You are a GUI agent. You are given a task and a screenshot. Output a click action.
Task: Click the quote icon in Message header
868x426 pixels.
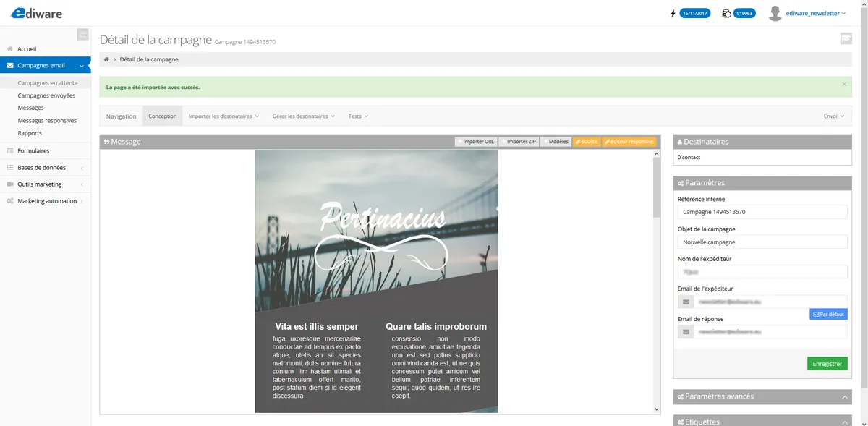coord(106,142)
